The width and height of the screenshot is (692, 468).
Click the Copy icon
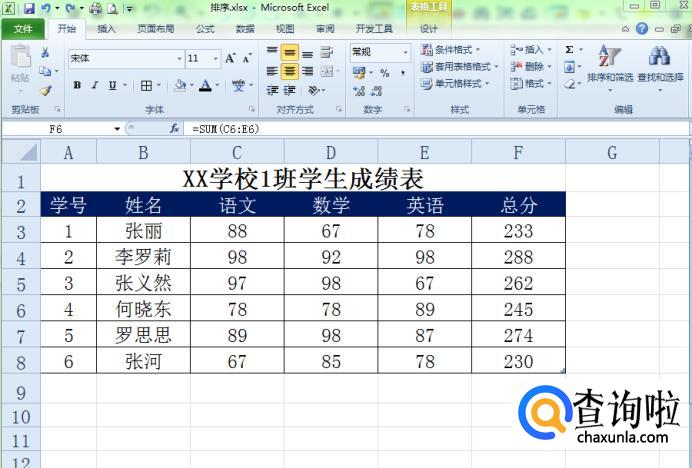pyautogui.click(x=45, y=71)
